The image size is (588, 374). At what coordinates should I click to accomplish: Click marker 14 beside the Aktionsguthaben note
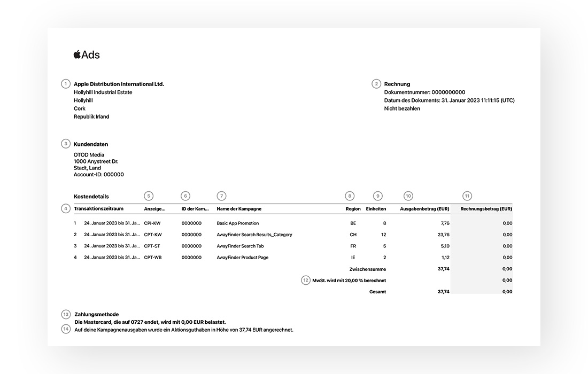(65, 329)
